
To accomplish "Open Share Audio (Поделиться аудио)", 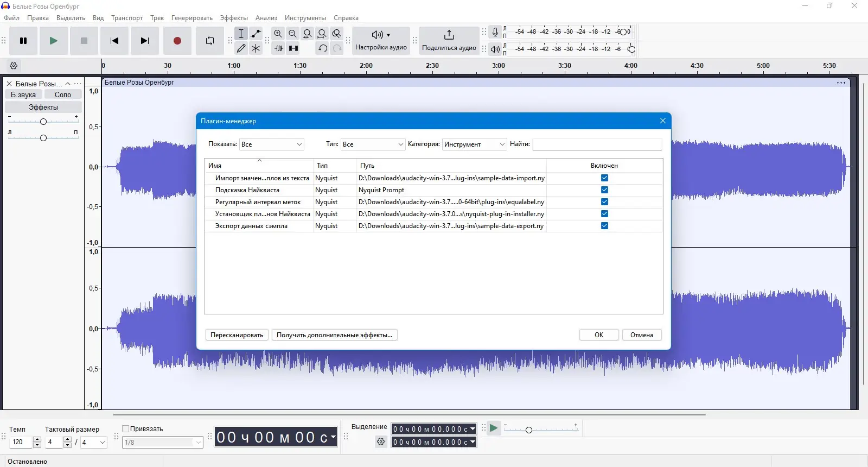I will click(449, 41).
